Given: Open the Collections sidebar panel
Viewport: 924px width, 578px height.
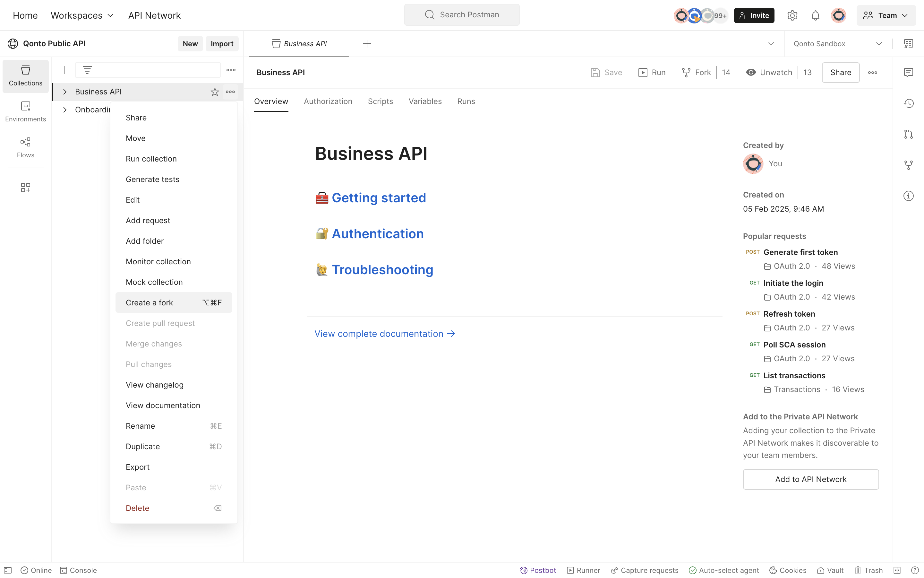Looking at the screenshot, I should [26, 76].
